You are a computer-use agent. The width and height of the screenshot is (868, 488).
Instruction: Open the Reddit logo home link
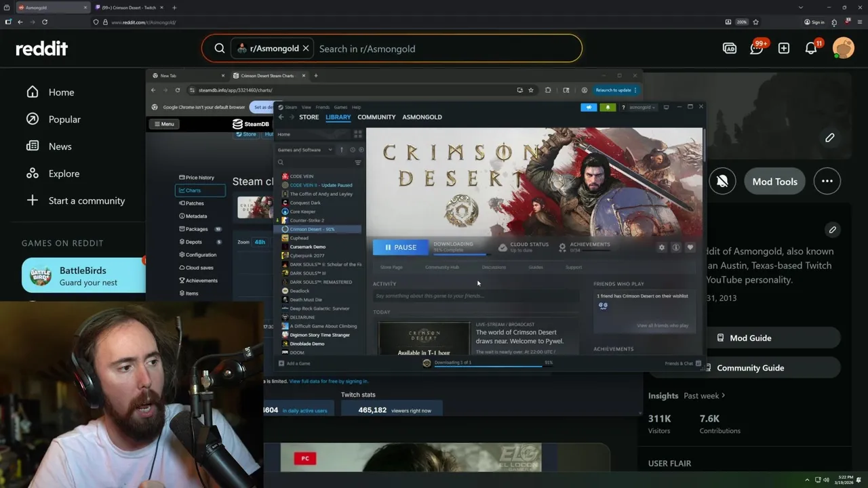(42, 48)
